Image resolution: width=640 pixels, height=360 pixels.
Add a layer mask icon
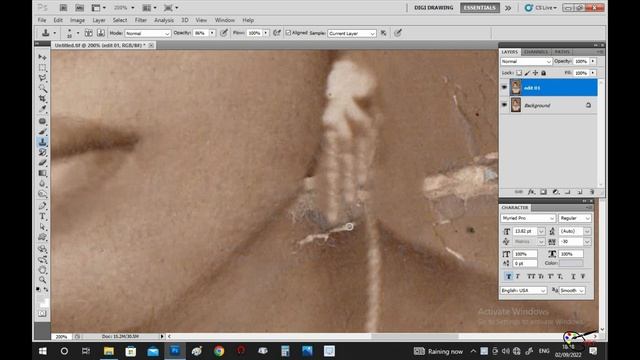[543, 192]
